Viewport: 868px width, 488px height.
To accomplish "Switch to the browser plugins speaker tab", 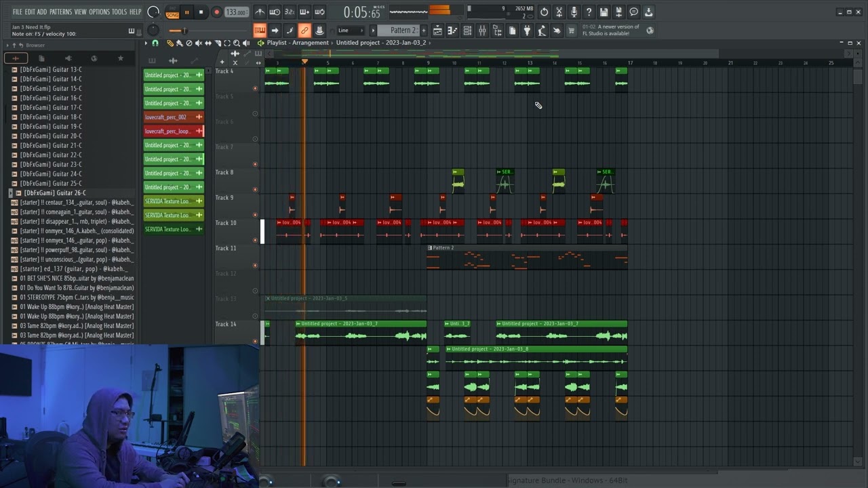I will [x=68, y=59].
